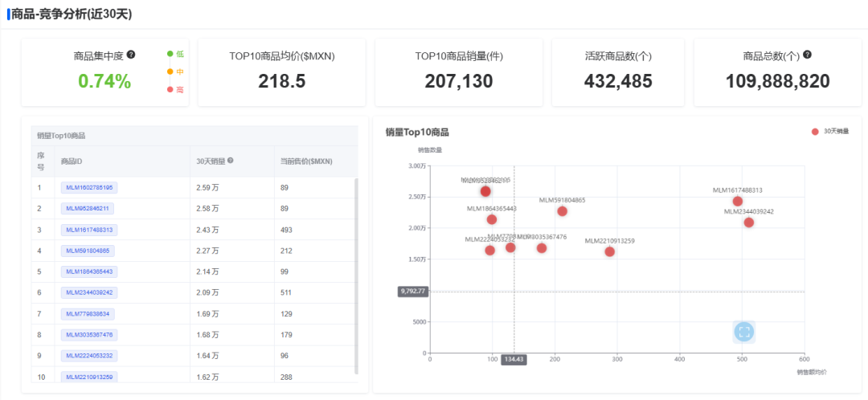Click scatter point labeled MLM2344039242
Image resolution: width=868 pixels, height=400 pixels.
(748, 222)
